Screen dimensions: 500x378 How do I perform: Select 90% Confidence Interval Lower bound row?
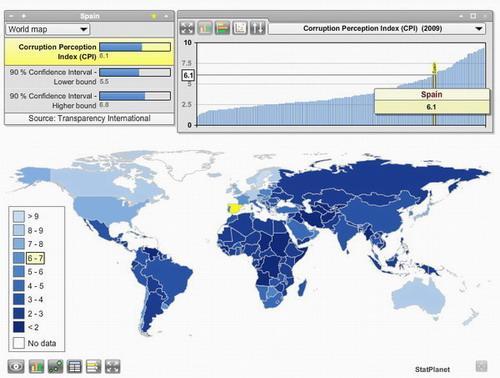[x=89, y=77]
